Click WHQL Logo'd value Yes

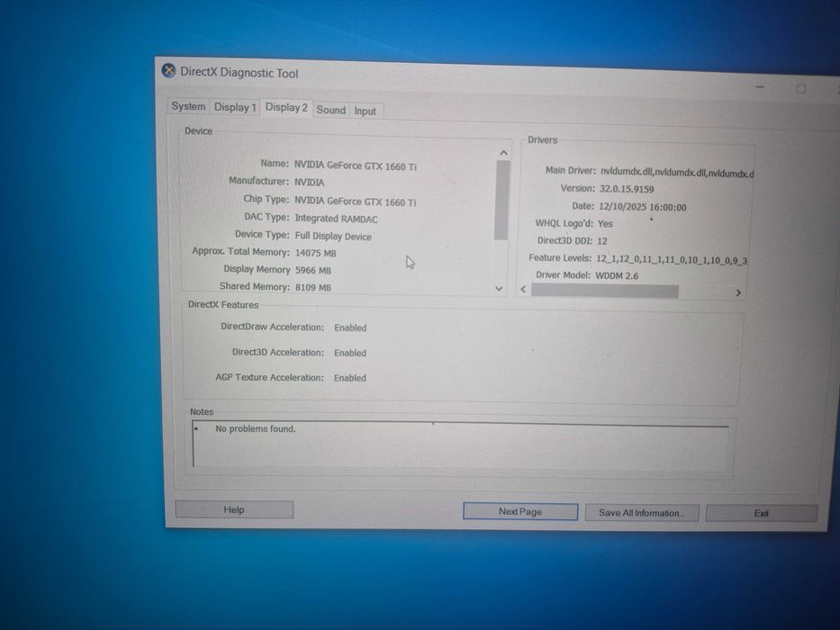click(x=605, y=224)
